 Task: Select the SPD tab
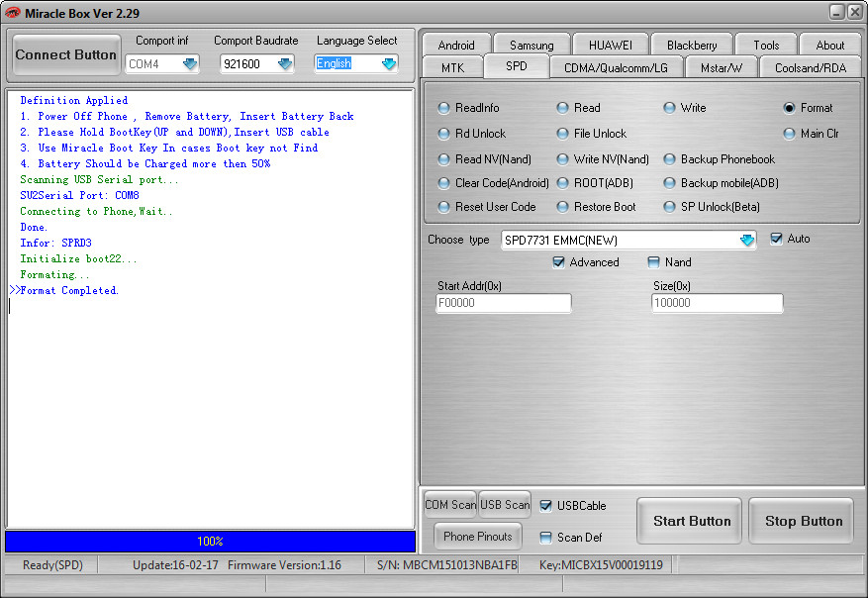516,66
